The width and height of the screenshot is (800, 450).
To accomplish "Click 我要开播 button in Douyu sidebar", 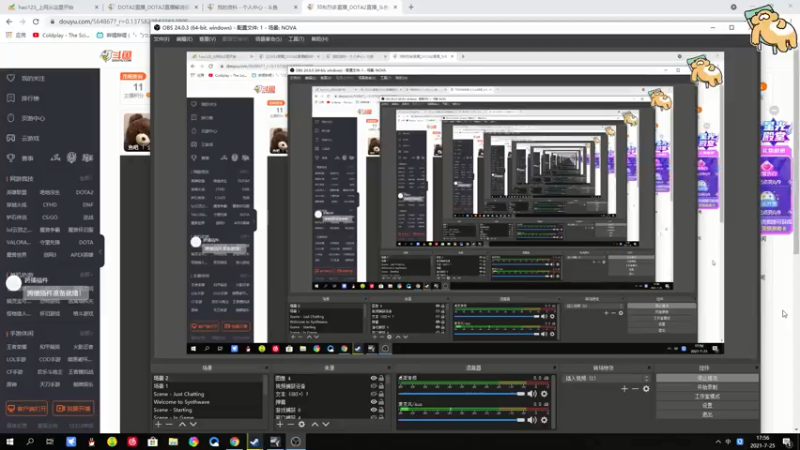I will (73, 409).
